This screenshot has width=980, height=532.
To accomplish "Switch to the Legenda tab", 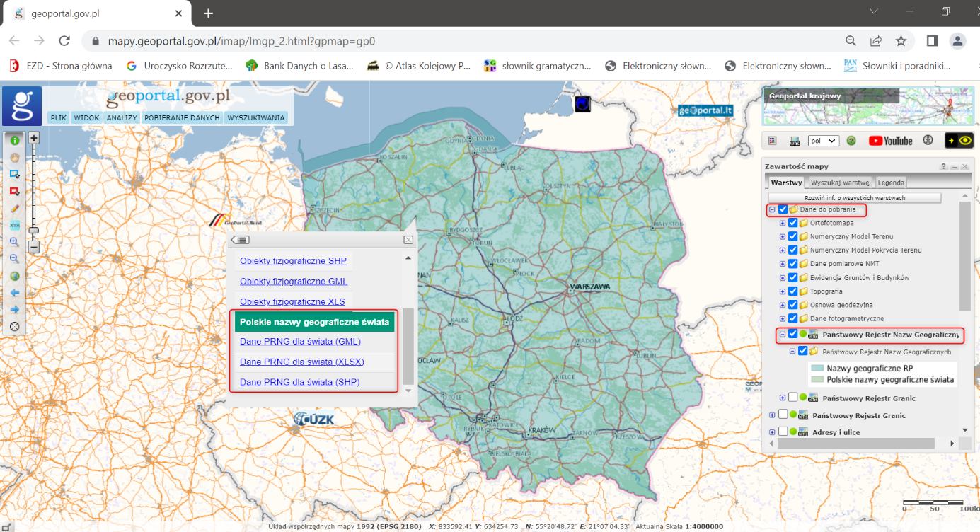I will [x=891, y=183].
